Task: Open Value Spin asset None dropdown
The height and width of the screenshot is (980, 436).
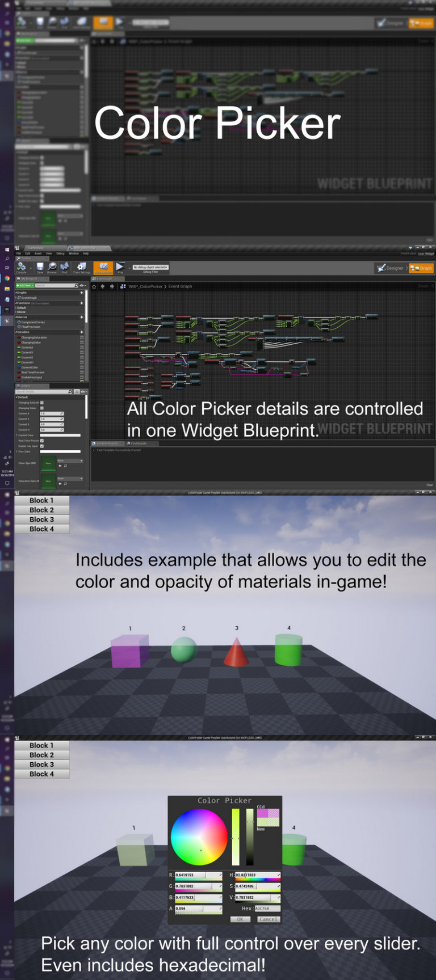Action: click(x=70, y=461)
